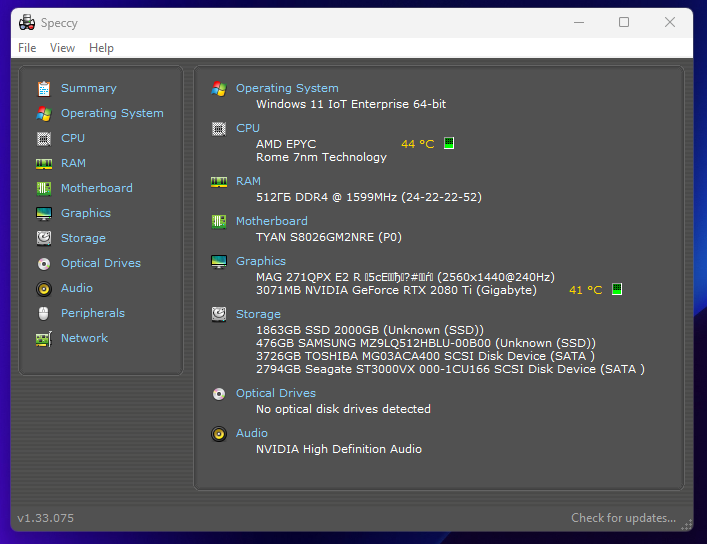The width and height of the screenshot is (707, 544).
Task: Click the Graphics monitor icon in sidebar
Action: 44,213
